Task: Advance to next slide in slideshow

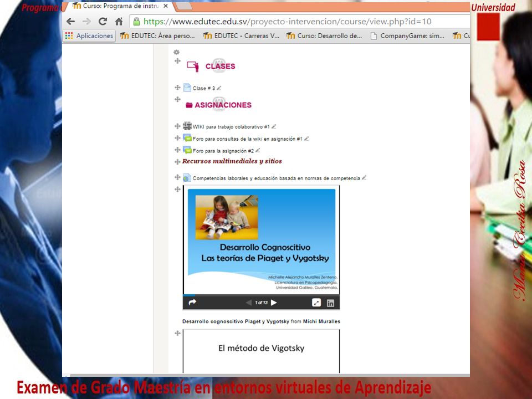Action: [x=274, y=303]
